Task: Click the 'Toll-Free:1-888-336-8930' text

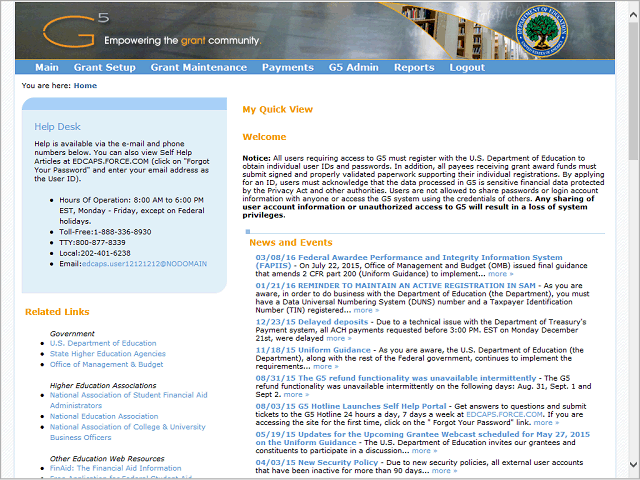Action: [105, 232]
